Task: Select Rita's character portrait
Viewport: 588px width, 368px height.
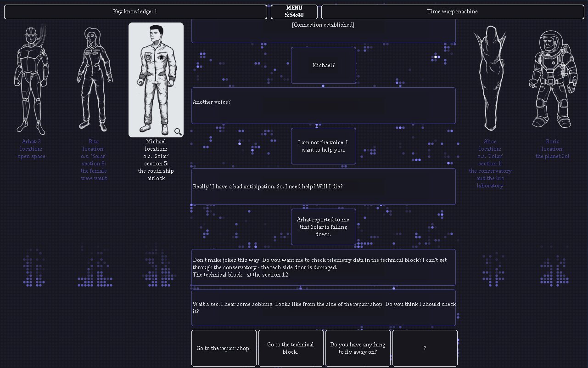Action: click(94, 79)
